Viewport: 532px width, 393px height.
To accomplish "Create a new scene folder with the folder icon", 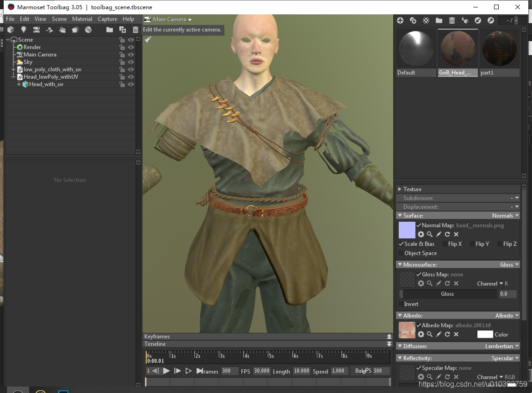I will point(109,30).
